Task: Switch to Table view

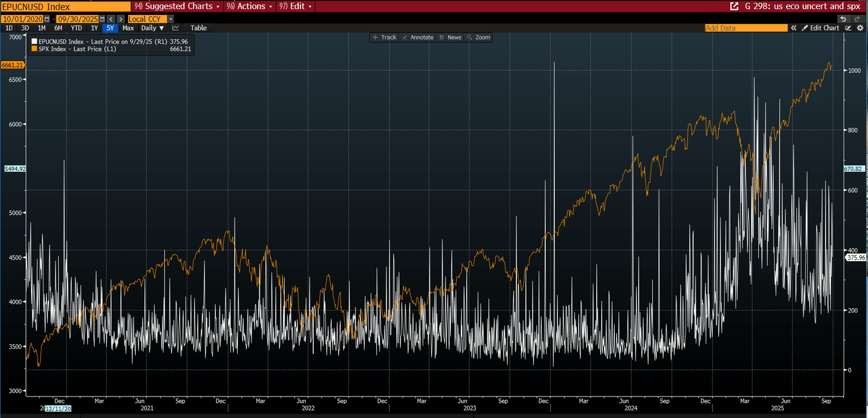Action: click(198, 28)
